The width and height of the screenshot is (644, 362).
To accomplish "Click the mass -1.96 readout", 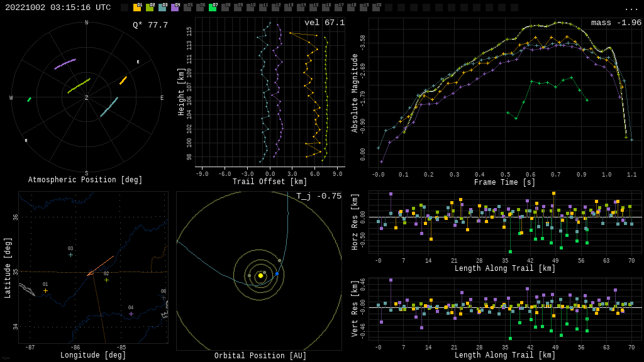I will pos(616,23).
